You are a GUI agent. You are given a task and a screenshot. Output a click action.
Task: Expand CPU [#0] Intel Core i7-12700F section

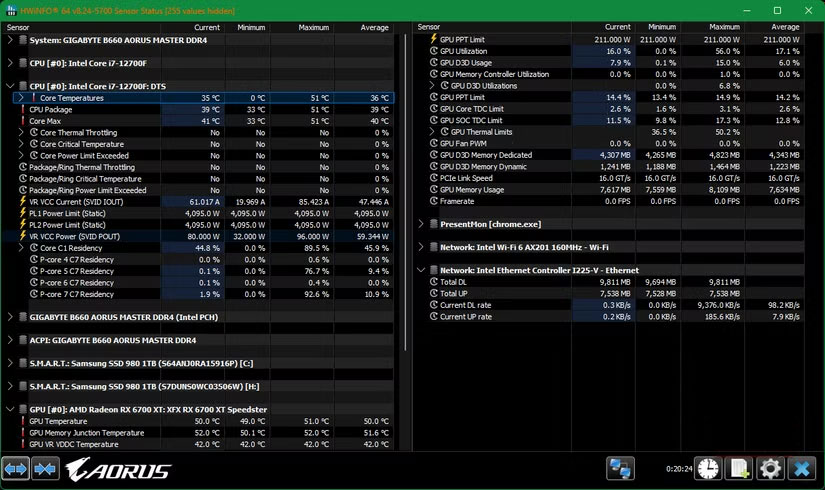tap(10, 63)
